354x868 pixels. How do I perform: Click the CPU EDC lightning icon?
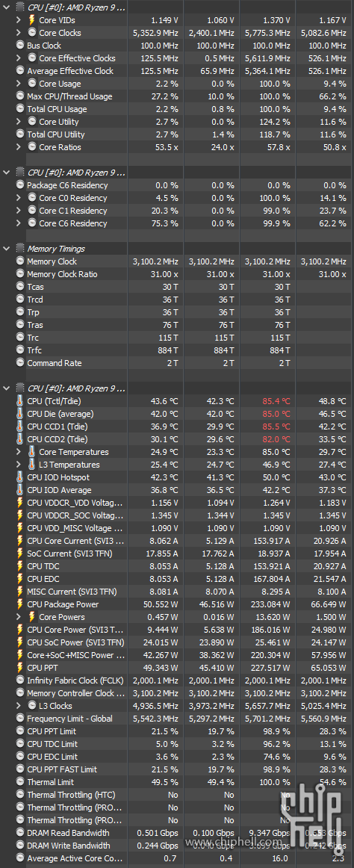coord(20,579)
